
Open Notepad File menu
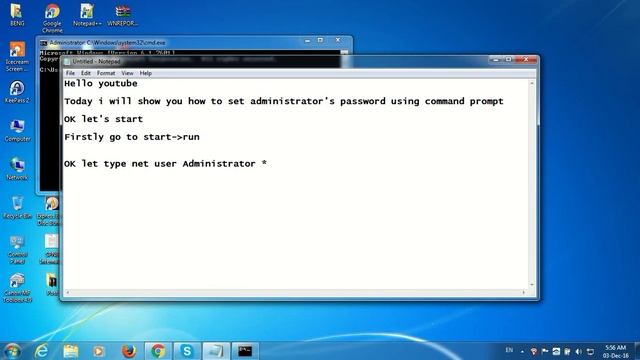(70, 73)
